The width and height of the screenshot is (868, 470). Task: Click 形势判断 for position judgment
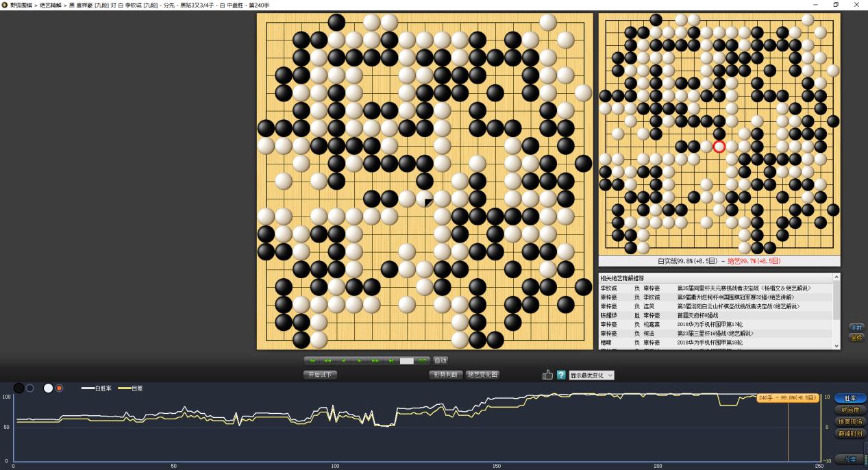tap(445, 375)
